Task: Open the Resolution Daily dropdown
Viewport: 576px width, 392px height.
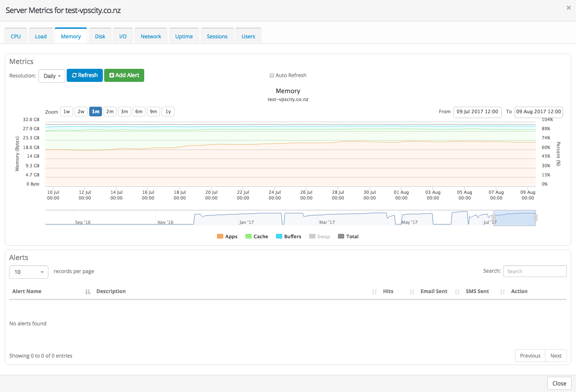Action: [x=52, y=76]
